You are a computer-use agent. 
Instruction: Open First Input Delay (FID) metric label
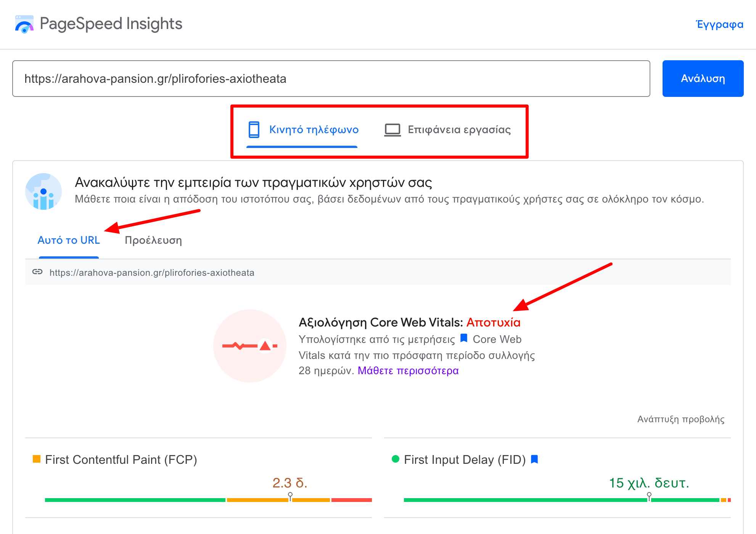465,460
